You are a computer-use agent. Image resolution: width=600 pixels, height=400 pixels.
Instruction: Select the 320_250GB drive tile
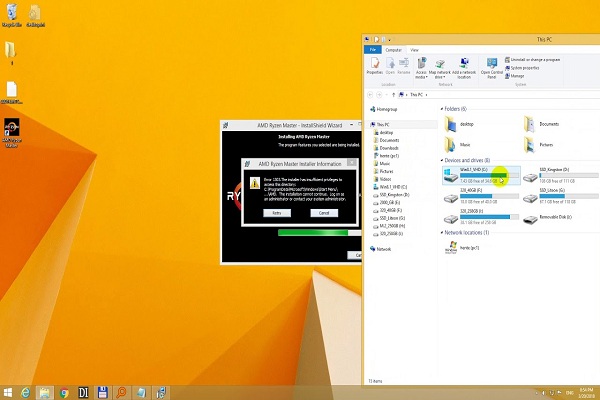tap(481, 217)
